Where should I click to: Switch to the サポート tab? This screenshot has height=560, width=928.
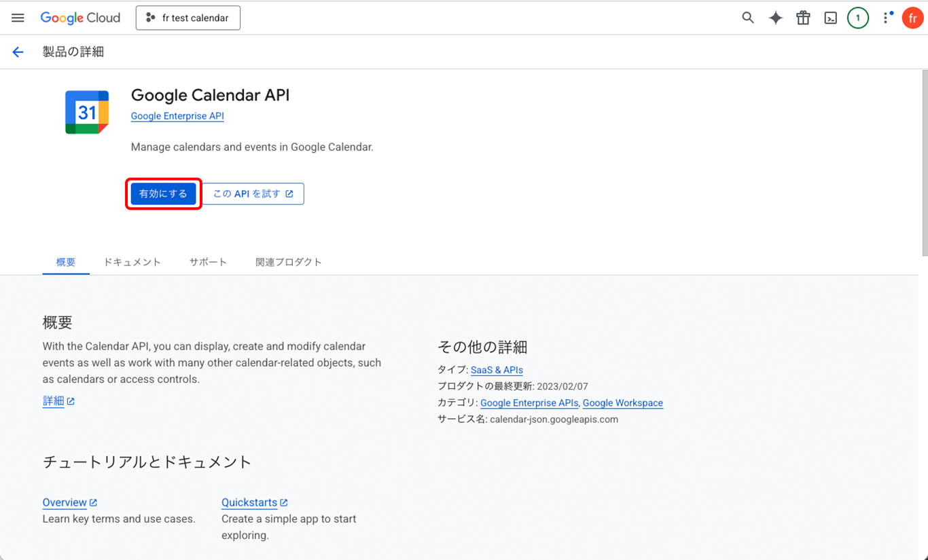(208, 262)
